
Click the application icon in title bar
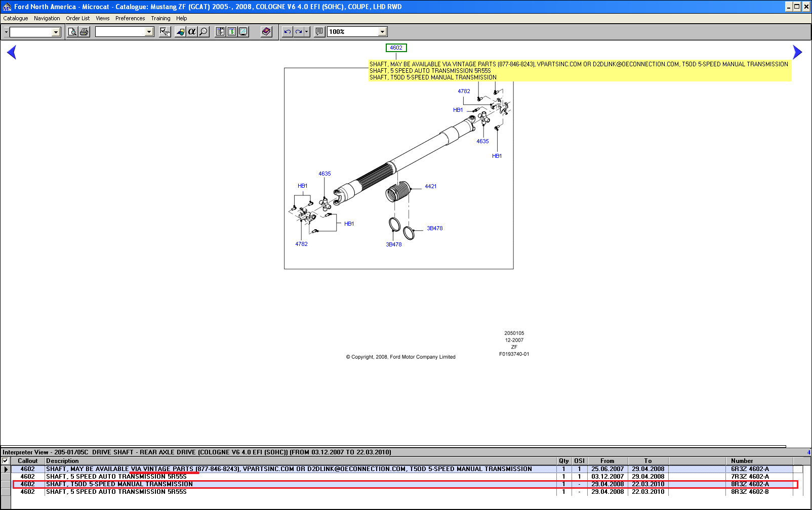7,7
